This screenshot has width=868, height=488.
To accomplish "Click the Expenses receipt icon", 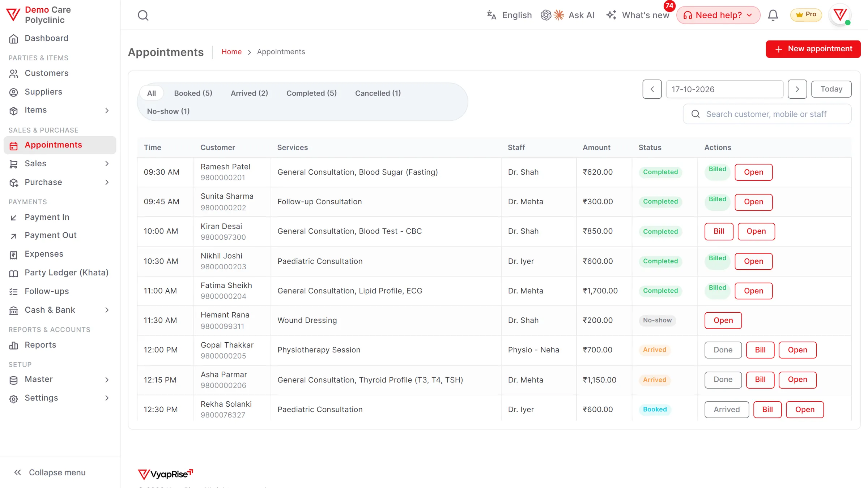I will pos(13,255).
